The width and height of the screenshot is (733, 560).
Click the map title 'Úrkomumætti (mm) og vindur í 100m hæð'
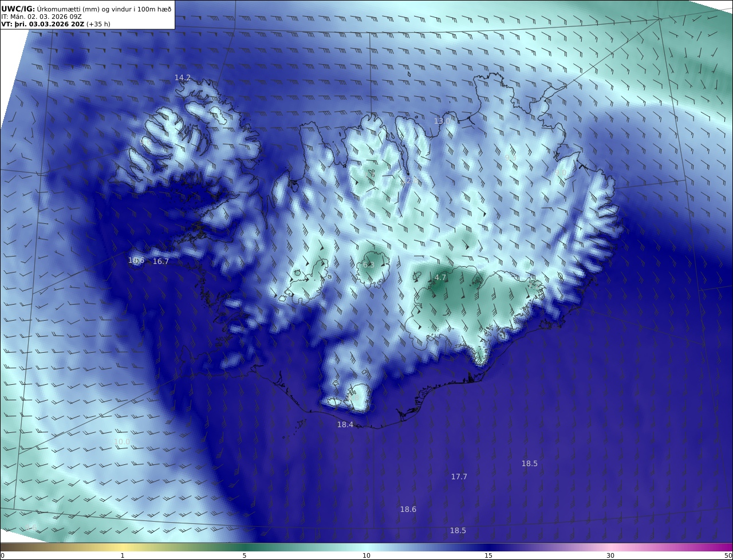point(104,9)
